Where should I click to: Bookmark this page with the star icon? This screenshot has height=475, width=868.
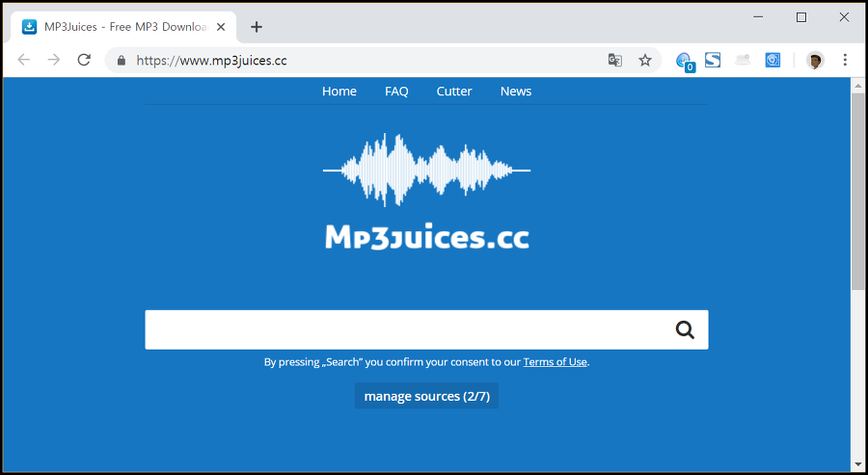point(645,61)
